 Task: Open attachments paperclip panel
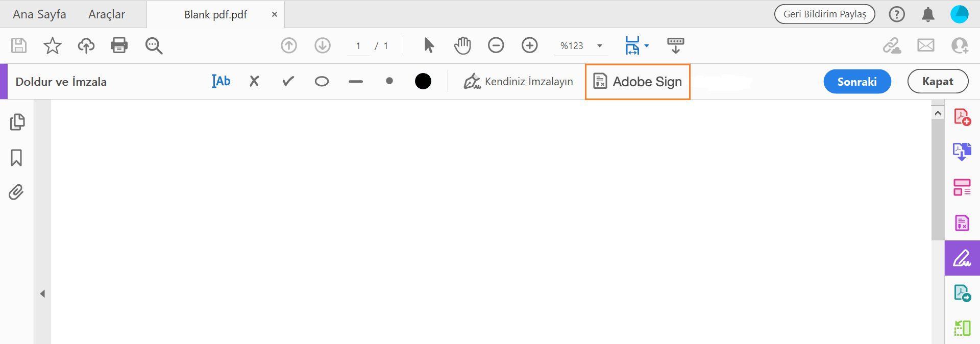(x=16, y=192)
